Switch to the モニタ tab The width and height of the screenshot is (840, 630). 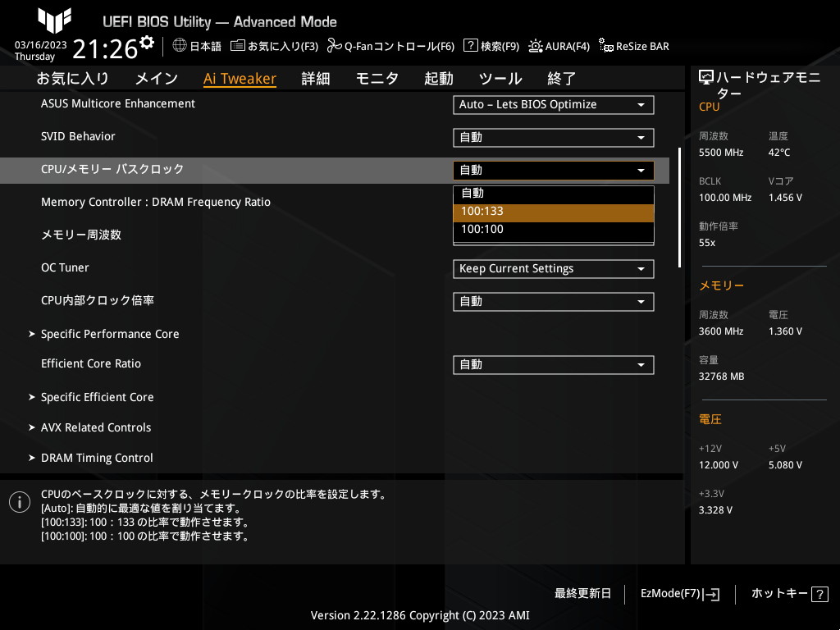tap(377, 79)
